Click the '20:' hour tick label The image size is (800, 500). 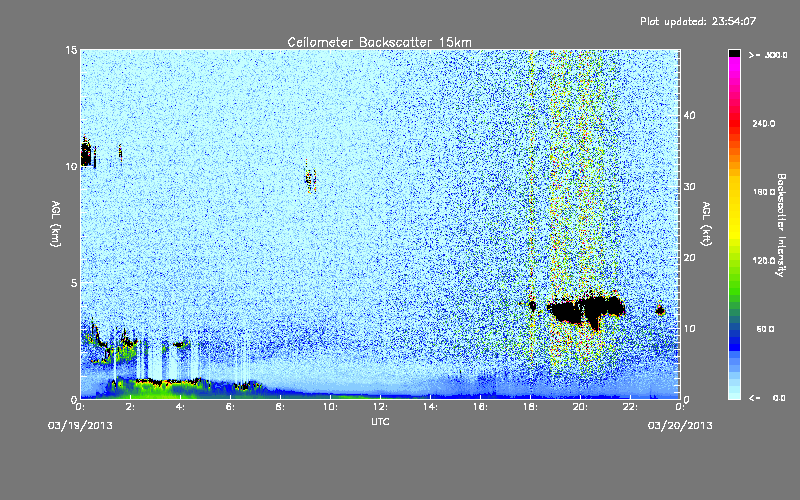[x=581, y=407]
